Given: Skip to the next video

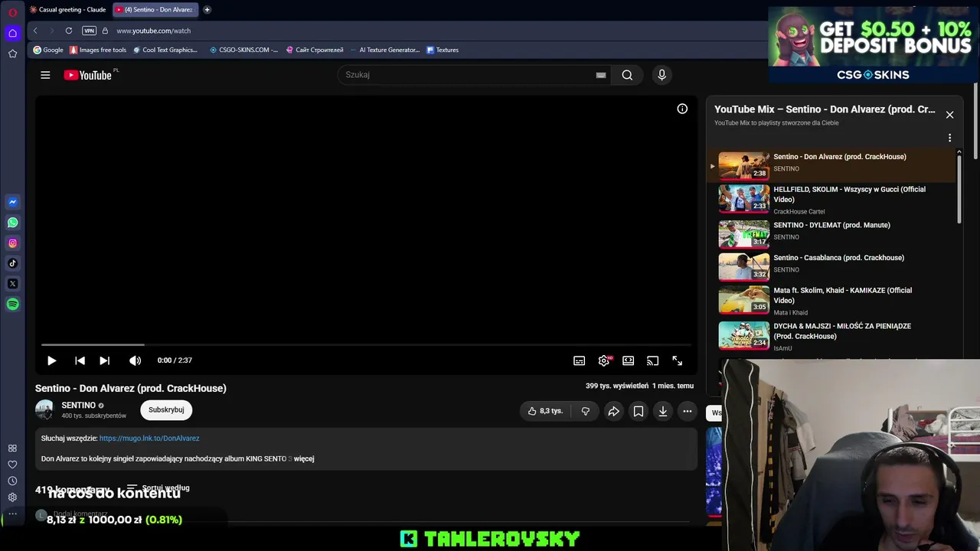Looking at the screenshot, I should pyautogui.click(x=105, y=360).
